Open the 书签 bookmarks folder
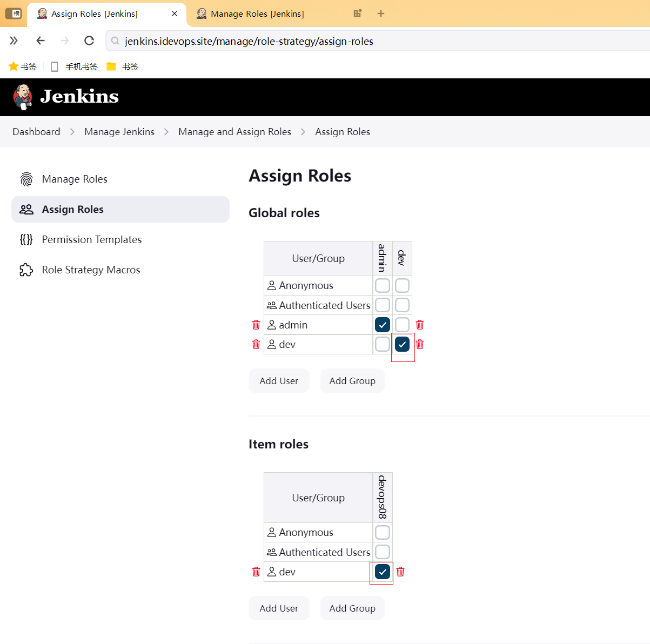 [x=123, y=66]
